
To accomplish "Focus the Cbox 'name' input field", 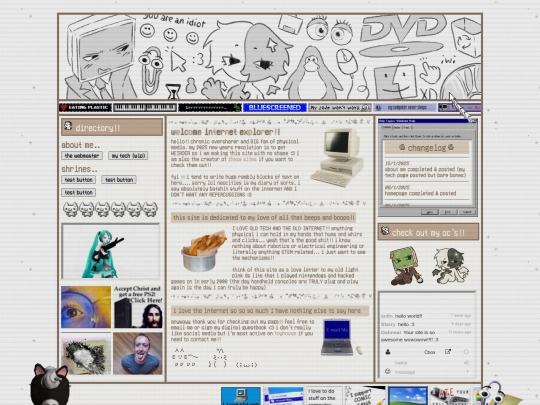I will pos(427,363).
